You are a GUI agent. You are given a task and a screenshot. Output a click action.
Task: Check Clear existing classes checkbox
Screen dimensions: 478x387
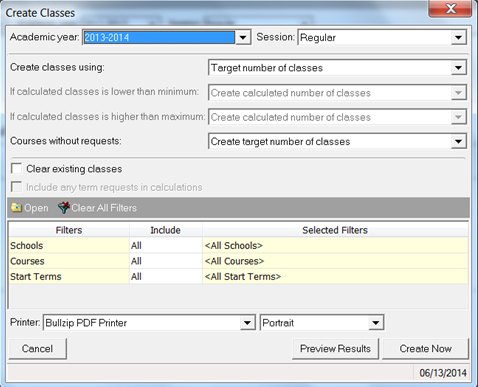(16, 168)
